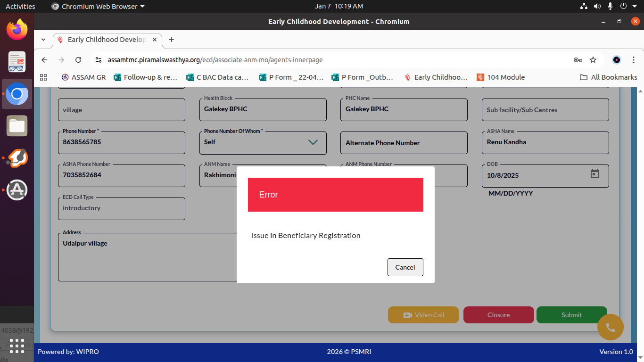Open a new browser tab

coord(172,40)
